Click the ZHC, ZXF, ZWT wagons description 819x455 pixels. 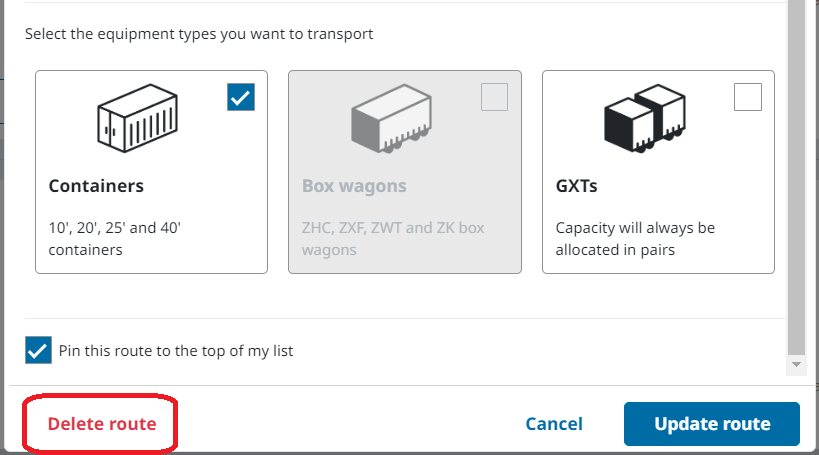pos(393,238)
